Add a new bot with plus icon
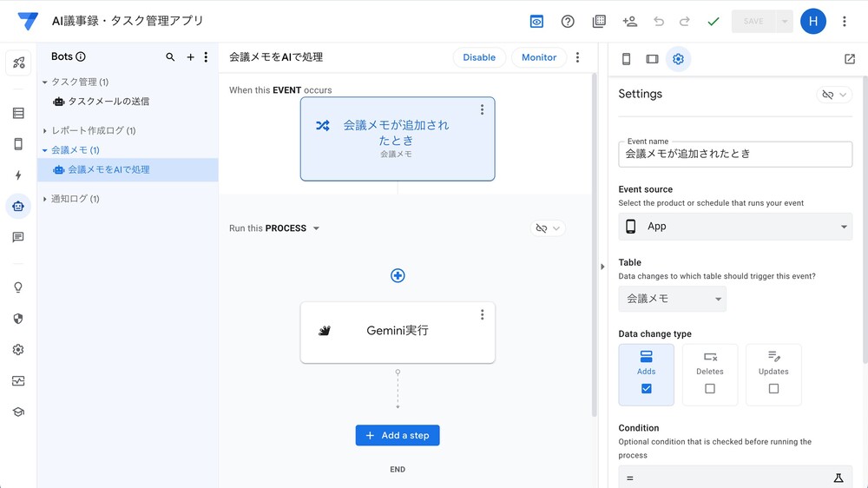This screenshot has height=488, width=868. (191, 57)
